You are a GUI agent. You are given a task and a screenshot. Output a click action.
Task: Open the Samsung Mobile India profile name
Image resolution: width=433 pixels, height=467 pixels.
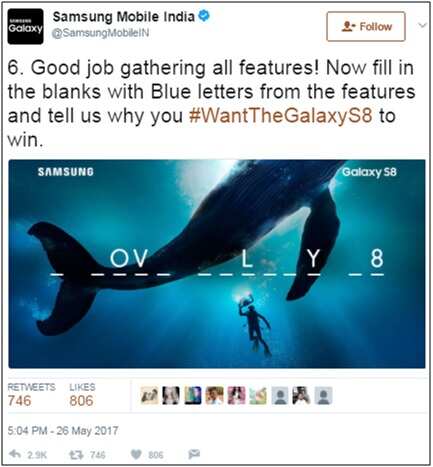(x=124, y=17)
